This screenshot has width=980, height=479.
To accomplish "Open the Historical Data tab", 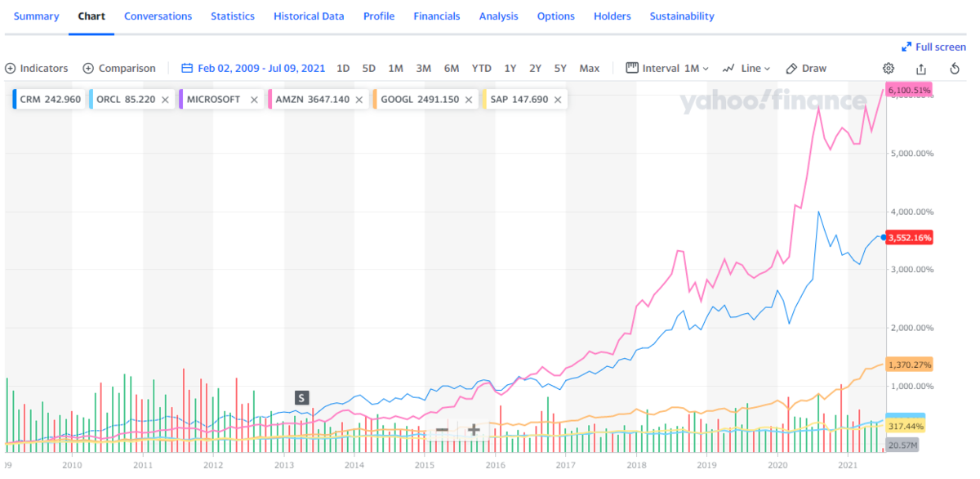I will coord(309,16).
